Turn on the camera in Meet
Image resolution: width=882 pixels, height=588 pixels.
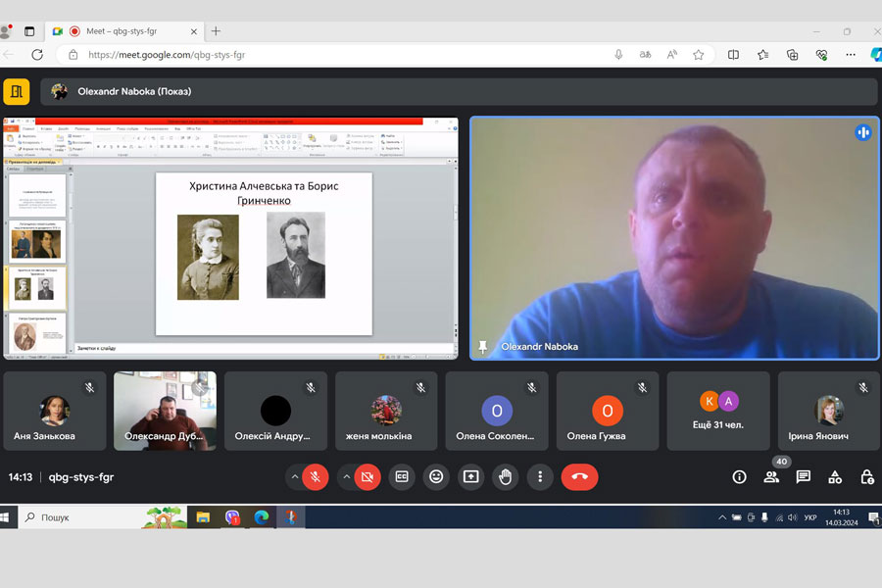367,477
